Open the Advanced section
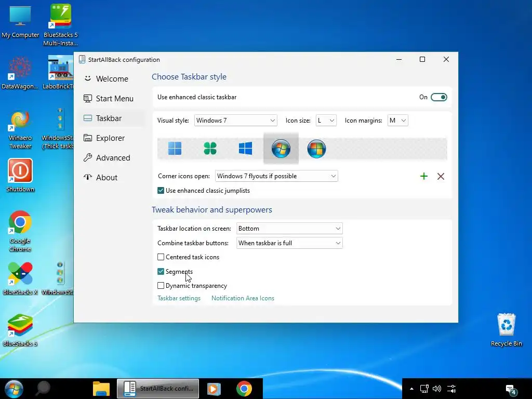The height and width of the screenshot is (399, 532). pos(112,158)
